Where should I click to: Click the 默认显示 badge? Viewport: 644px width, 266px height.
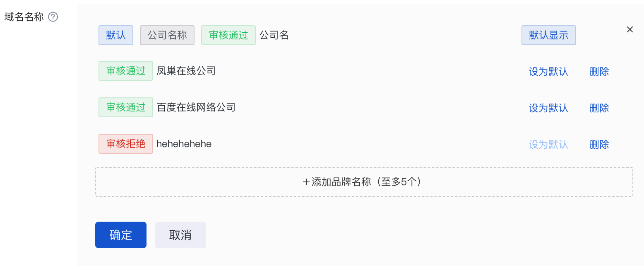tap(548, 35)
